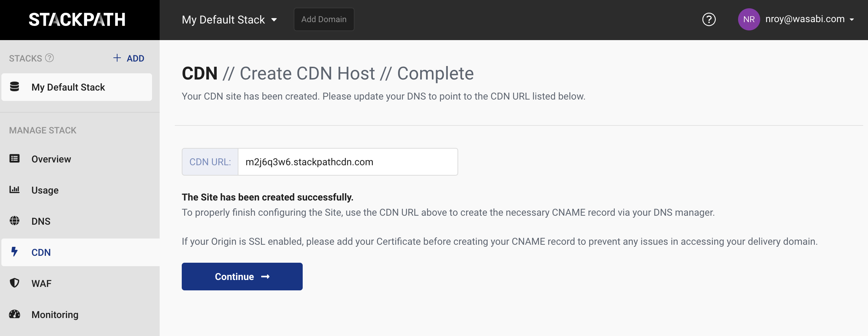Click 'To properly finish configuring the Site' line
Viewport: 868px width, 336px height.
[x=448, y=212]
